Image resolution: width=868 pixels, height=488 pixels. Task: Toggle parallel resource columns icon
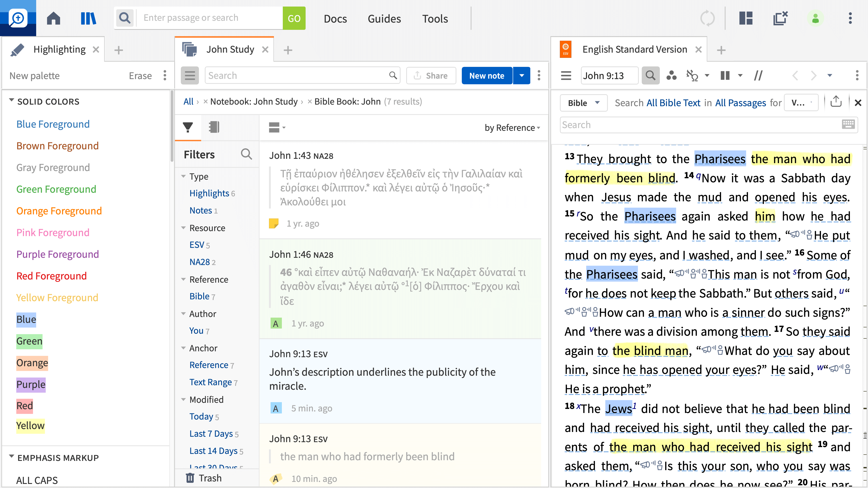(725, 75)
